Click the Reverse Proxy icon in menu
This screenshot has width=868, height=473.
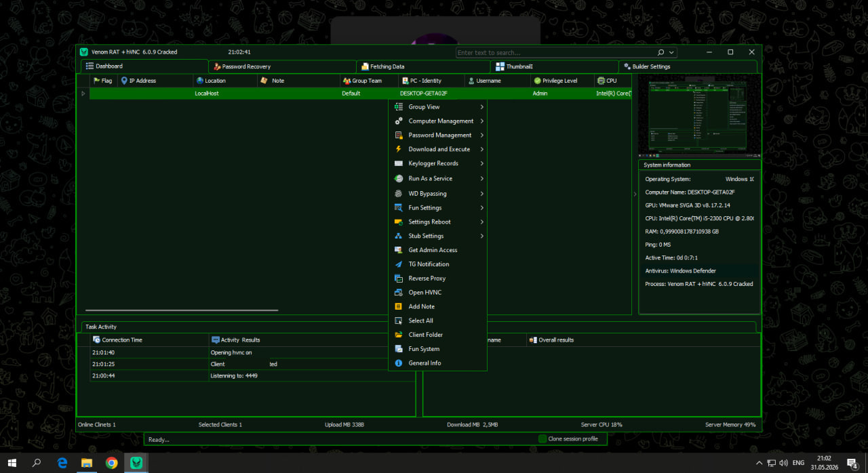click(x=399, y=279)
